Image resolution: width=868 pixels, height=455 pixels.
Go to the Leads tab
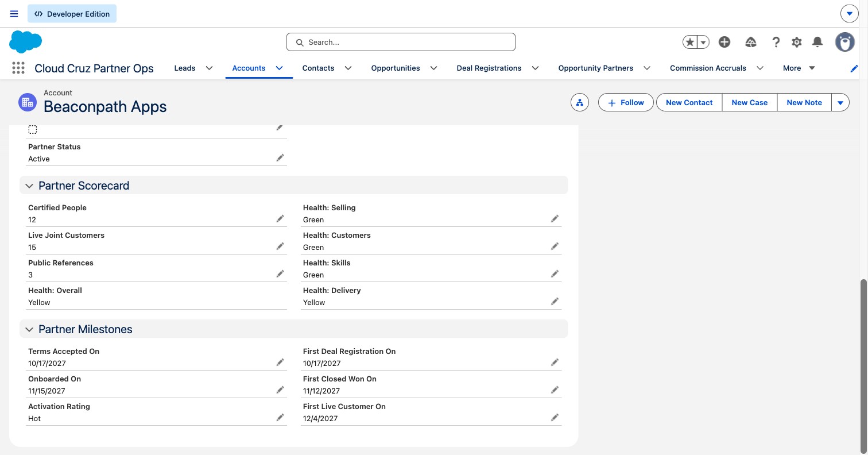tap(185, 68)
